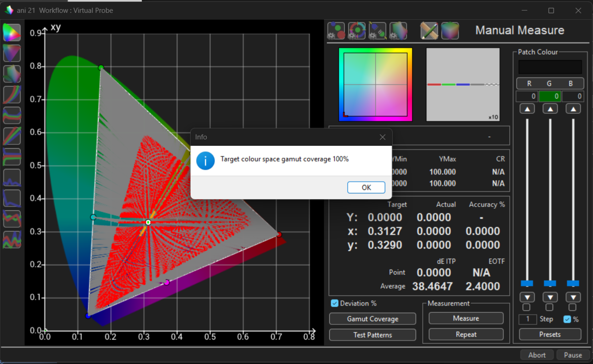Click the Gamut Coverage button
Screen dimensions: 593x364
(x=372, y=319)
